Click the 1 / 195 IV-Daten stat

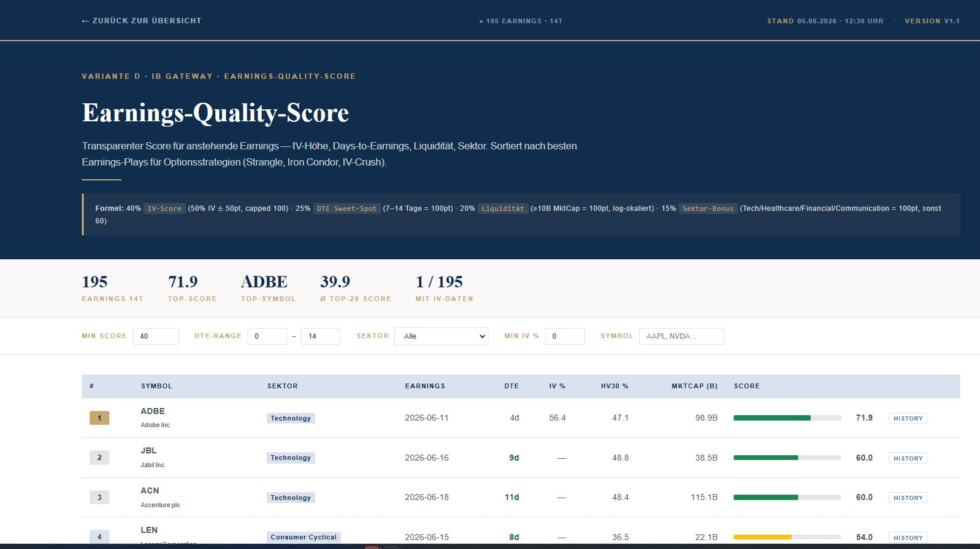(x=444, y=288)
